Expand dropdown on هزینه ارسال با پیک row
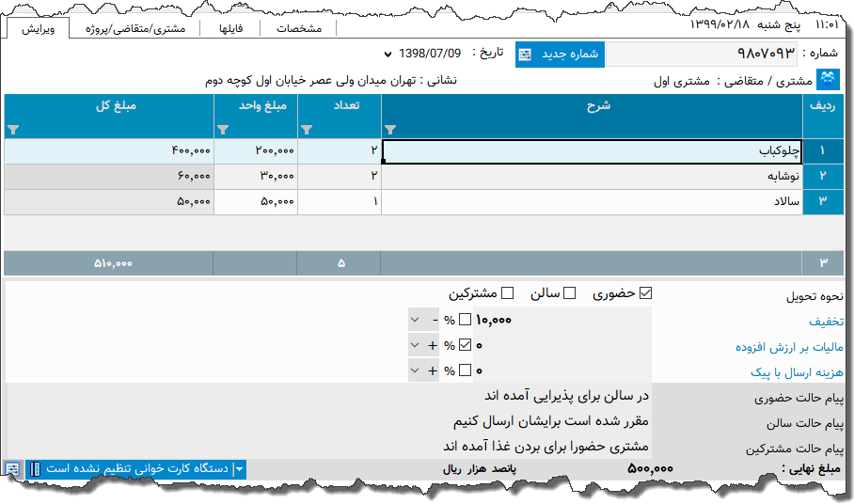Screen dimensions: 854x504 tap(415, 370)
